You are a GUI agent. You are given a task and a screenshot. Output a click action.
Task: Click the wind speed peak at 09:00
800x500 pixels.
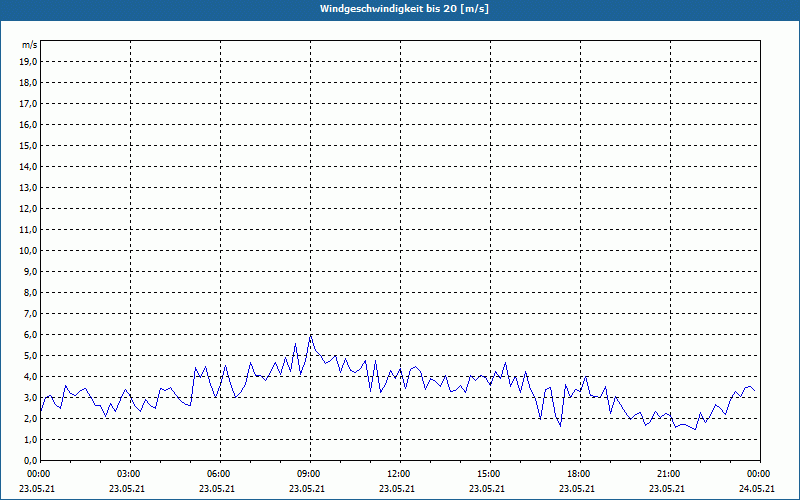[x=310, y=336]
